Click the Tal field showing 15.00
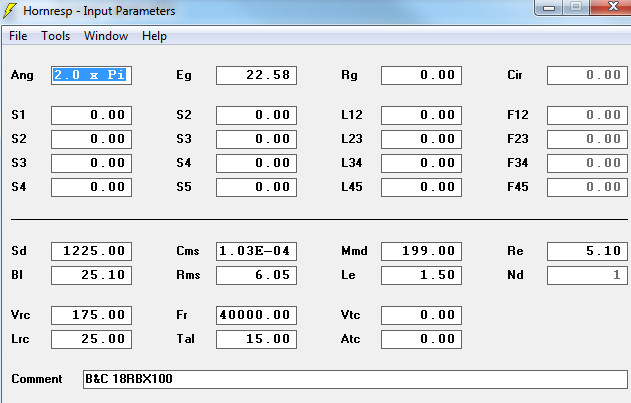 pyautogui.click(x=256, y=339)
